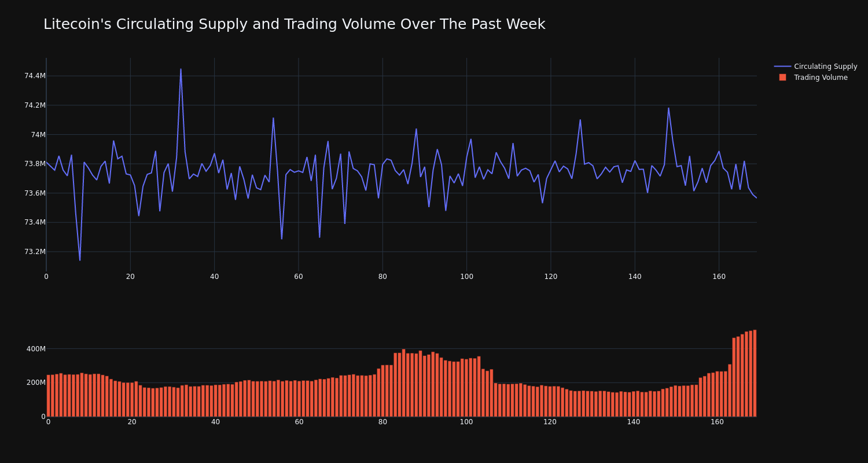Click the 73.4M y-axis label

[x=35, y=222]
